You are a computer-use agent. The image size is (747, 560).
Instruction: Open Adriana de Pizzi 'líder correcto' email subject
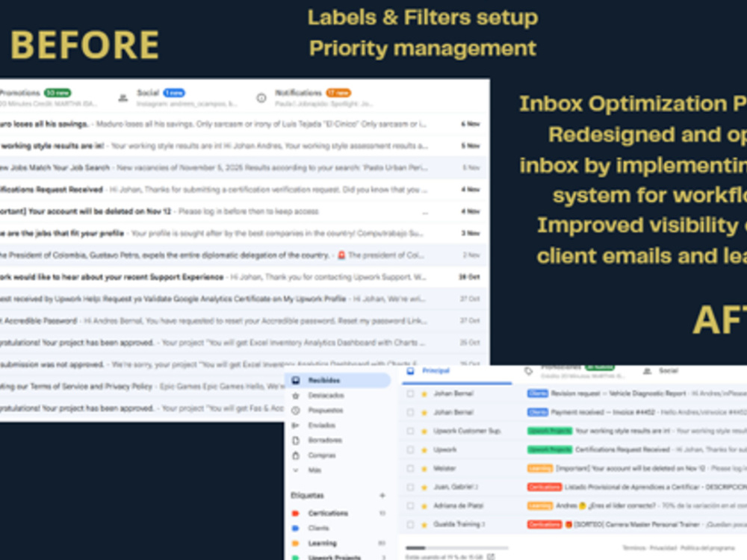click(606, 505)
